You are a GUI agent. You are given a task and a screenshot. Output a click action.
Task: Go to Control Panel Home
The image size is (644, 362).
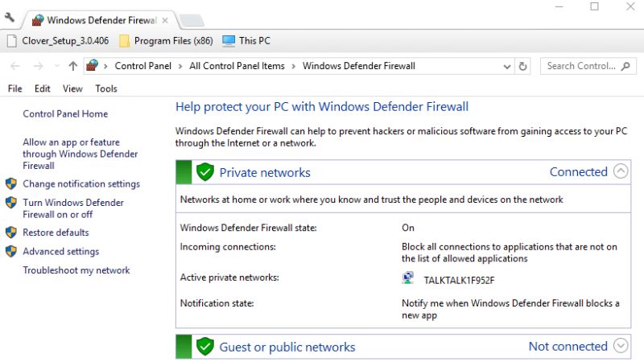pos(65,113)
